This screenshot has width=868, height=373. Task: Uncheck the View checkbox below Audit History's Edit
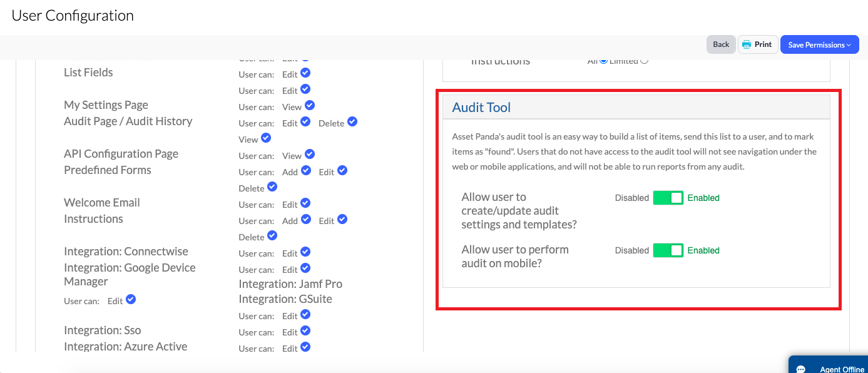point(266,138)
